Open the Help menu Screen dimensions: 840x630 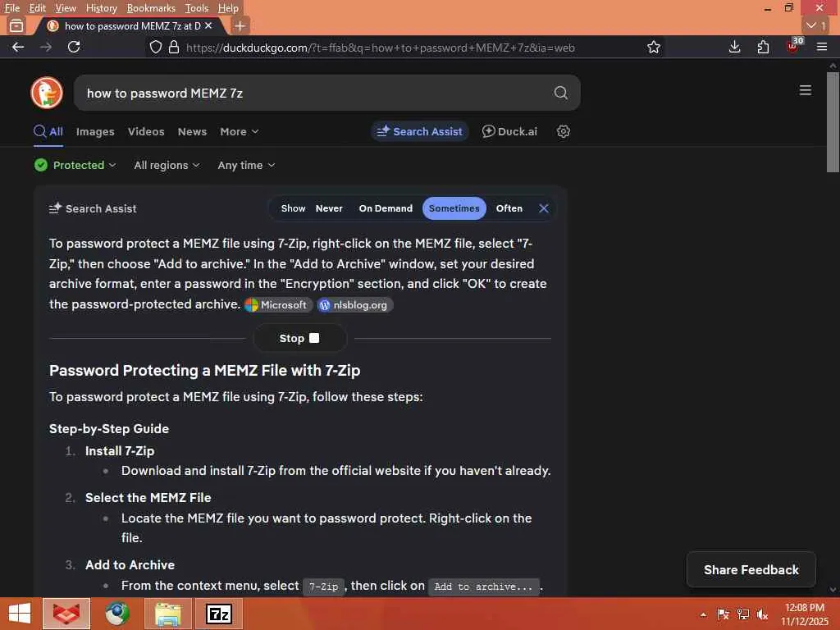(x=228, y=8)
